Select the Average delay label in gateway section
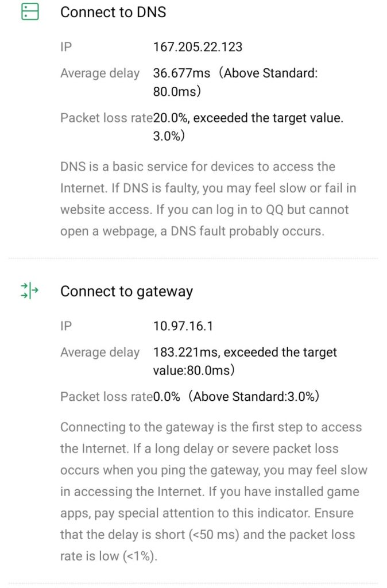Image resolution: width=387 pixels, height=588 pixels. tap(100, 352)
